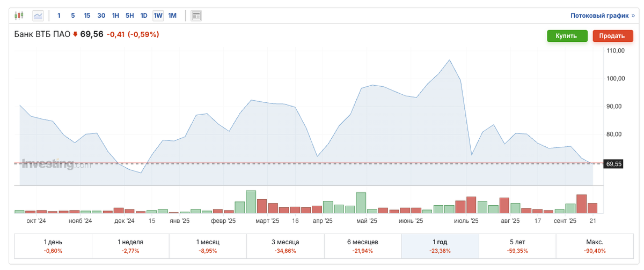644x270 pixels.
Task: Click the green Купить button
Action: click(566, 36)
